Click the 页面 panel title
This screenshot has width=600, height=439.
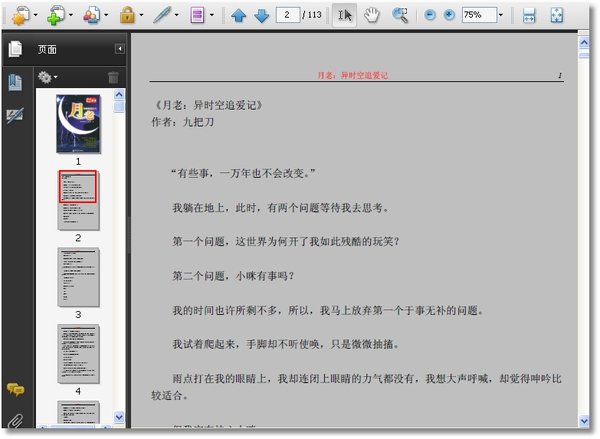(x=47, y=49)
